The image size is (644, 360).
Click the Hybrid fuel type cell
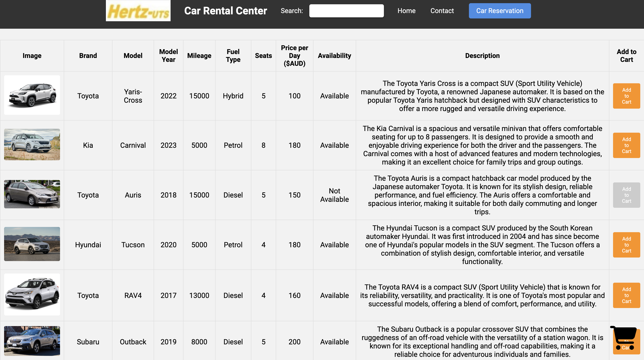[233, 96]
